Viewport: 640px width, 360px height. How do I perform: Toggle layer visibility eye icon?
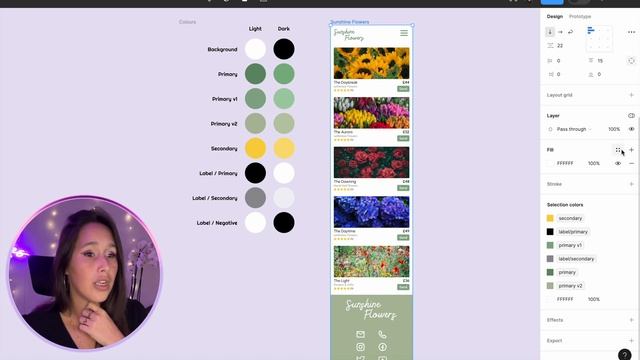pos(631,129)
